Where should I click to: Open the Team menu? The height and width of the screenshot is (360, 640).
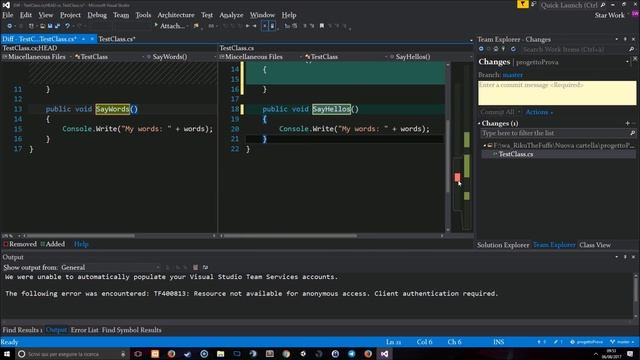point(121,15)
